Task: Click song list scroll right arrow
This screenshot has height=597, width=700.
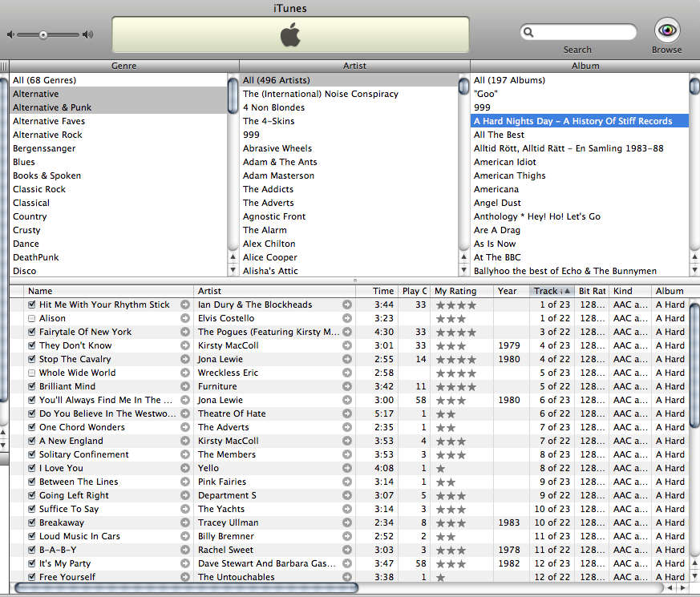Action: tap(682, 587)
